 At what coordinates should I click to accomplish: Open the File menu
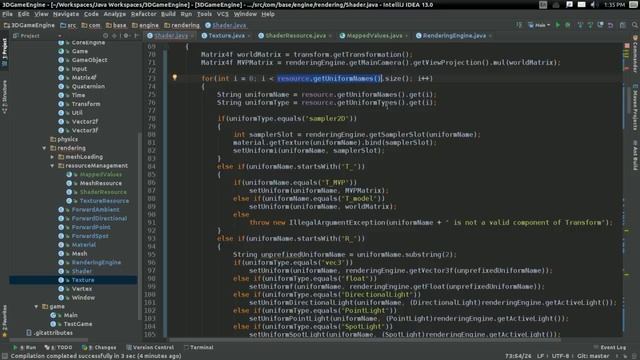7,14
